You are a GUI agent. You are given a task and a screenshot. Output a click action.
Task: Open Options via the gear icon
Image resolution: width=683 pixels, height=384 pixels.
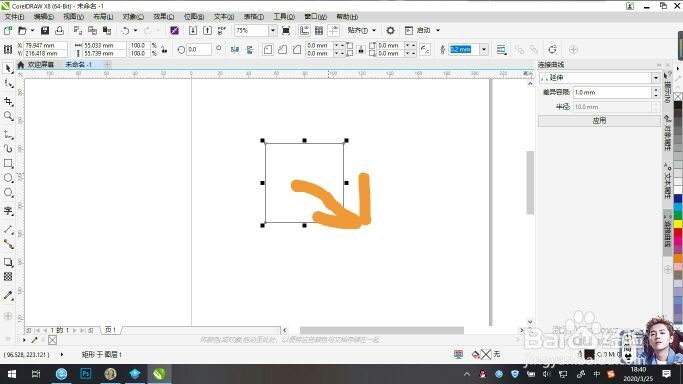(390, 30)
